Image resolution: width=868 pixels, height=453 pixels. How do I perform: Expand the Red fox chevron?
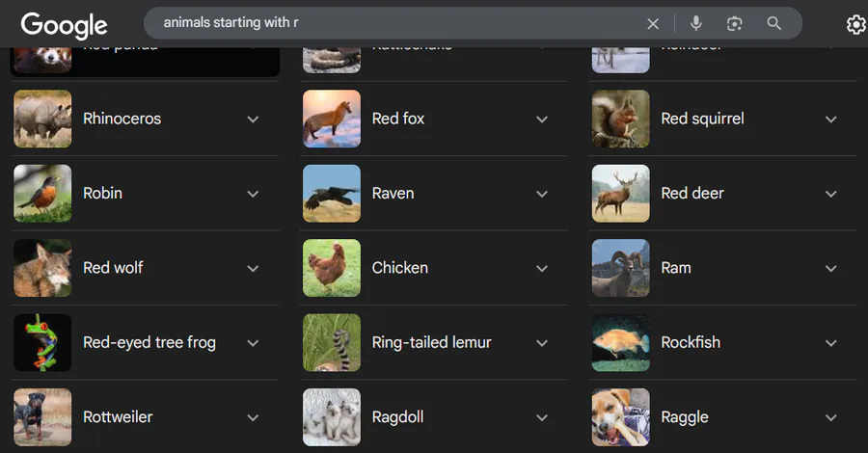(x=542, y=120)
